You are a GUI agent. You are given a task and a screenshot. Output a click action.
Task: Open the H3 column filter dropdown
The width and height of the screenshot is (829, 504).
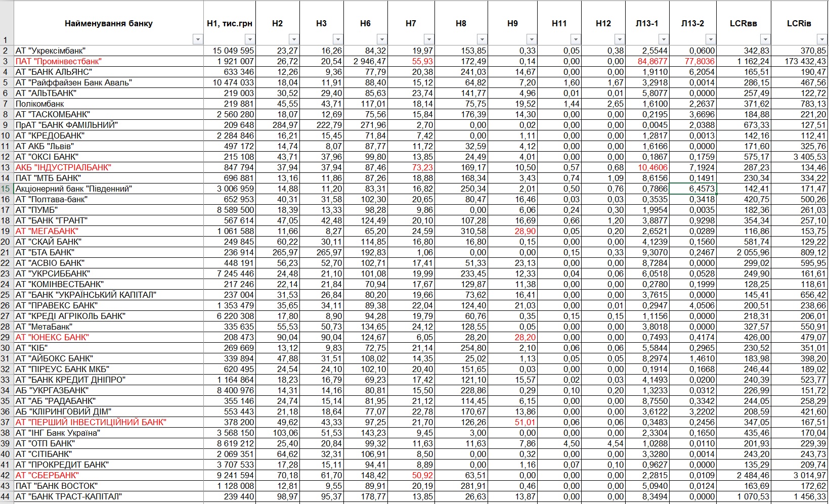point(338,39)
